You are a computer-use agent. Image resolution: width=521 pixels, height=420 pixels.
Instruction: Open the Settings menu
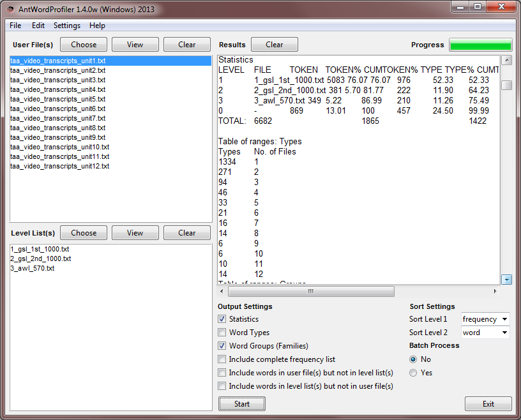(67, 26)
